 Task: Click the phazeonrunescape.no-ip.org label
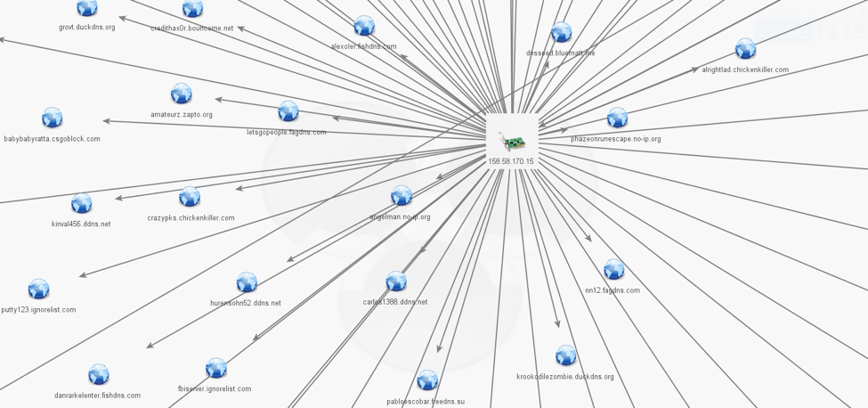coord(616,139)
